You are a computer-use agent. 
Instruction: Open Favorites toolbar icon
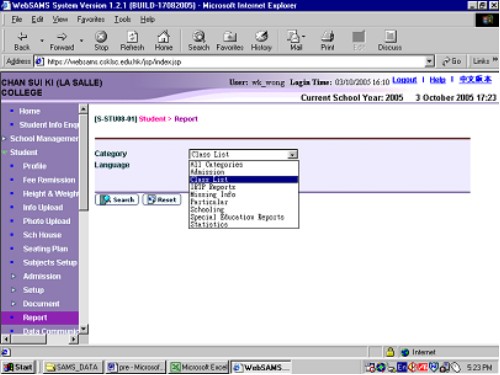click(230, 36)
